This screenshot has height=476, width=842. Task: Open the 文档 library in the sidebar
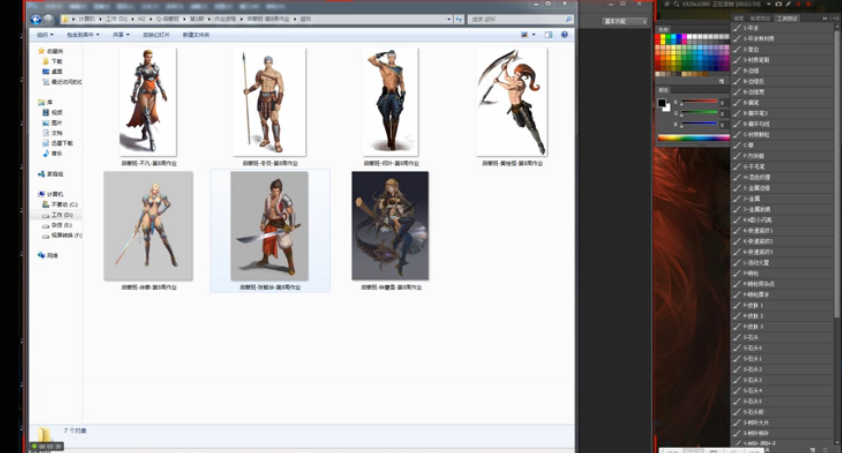point(53,133)
